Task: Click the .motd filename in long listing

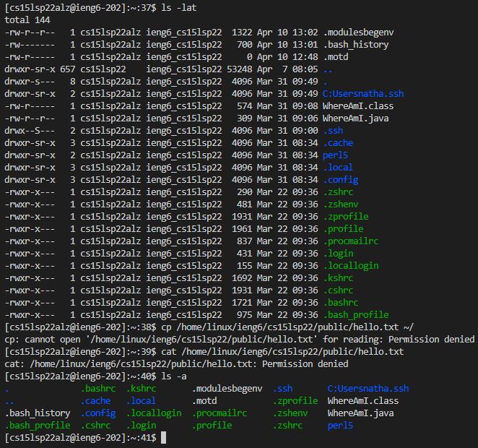Action: [x=336, y=56]
